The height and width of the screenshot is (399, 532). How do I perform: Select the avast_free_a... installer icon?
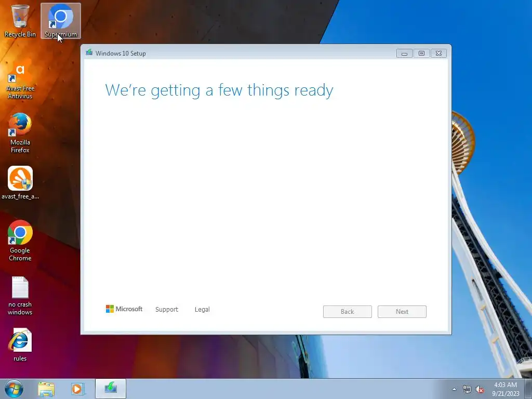tap(20, 182)
